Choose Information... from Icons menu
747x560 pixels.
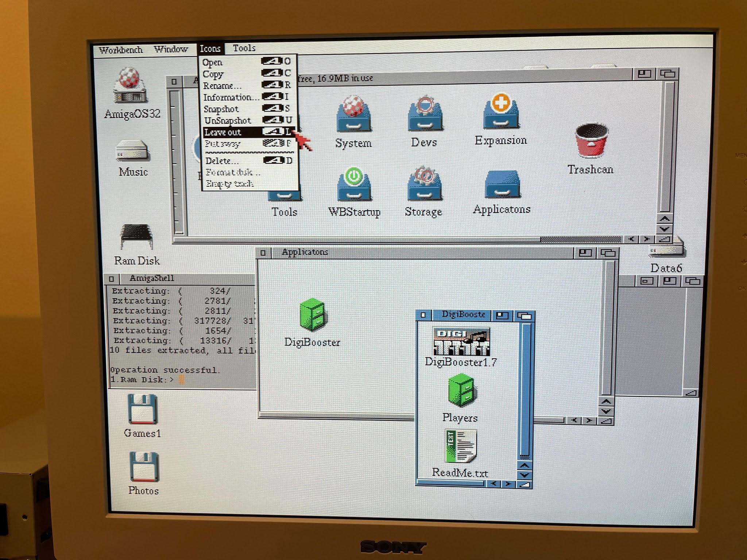point(249,97)
